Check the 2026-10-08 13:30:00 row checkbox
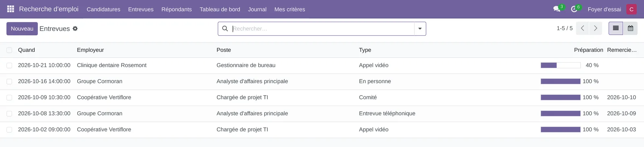644x147 pixels. [x=9, y=114]
